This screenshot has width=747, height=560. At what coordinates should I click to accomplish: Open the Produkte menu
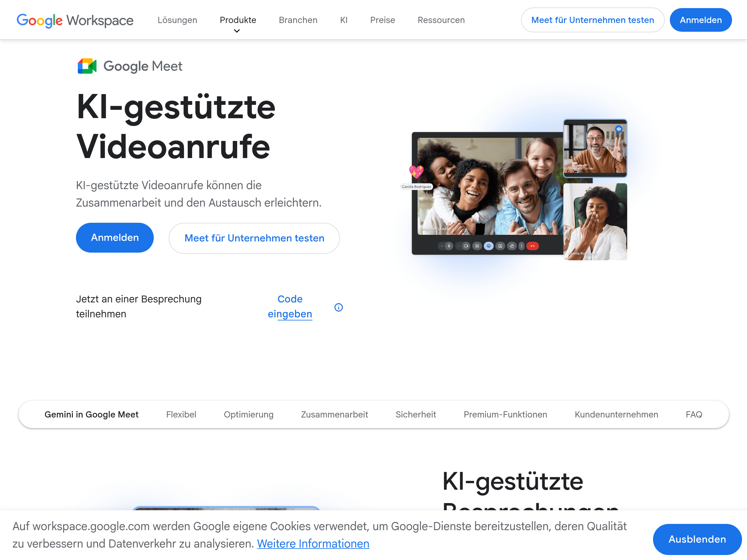click(x=238, y=20)
